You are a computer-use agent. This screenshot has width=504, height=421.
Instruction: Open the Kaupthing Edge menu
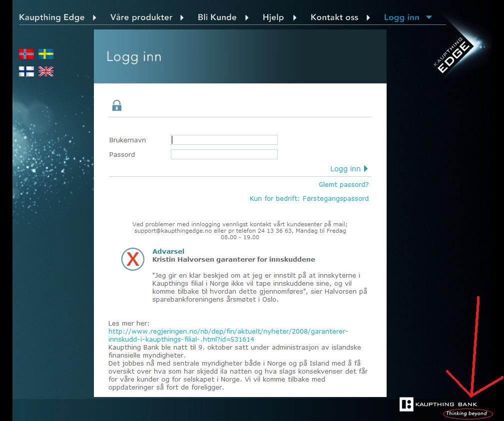click(52, 17)
